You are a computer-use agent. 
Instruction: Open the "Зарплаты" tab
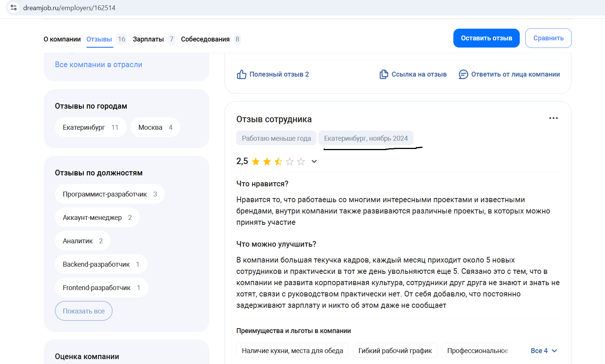point(148,39)
